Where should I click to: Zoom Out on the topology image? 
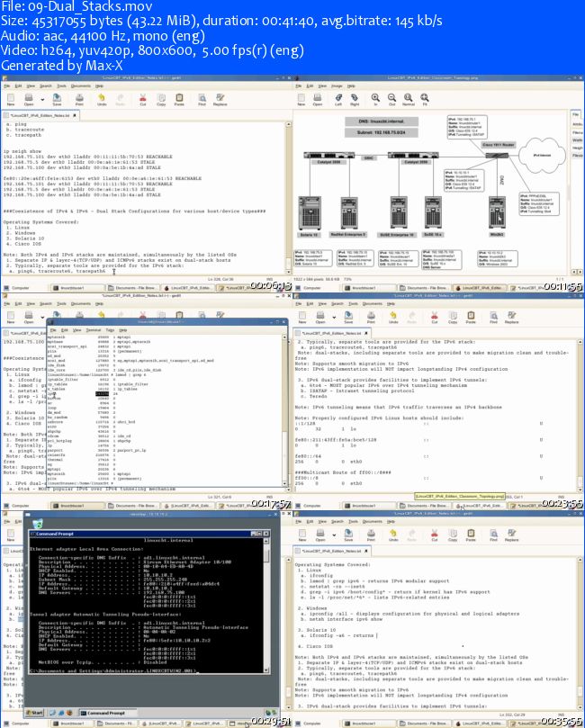point(391,99)
